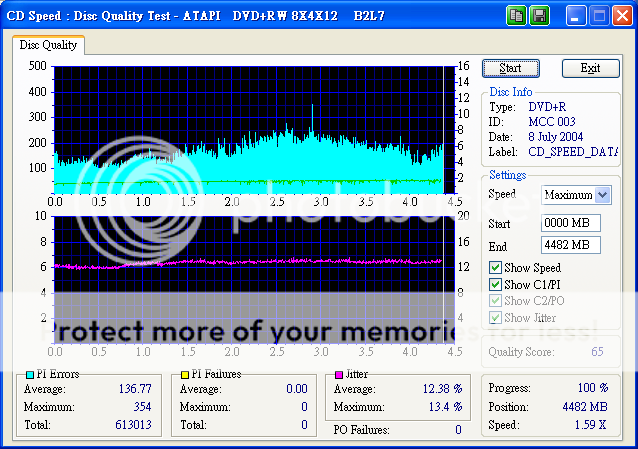Click the Show Jitter checkbox
Image resolution: width=638 pixels, height=449 pixels.
(x=496, y=318)
